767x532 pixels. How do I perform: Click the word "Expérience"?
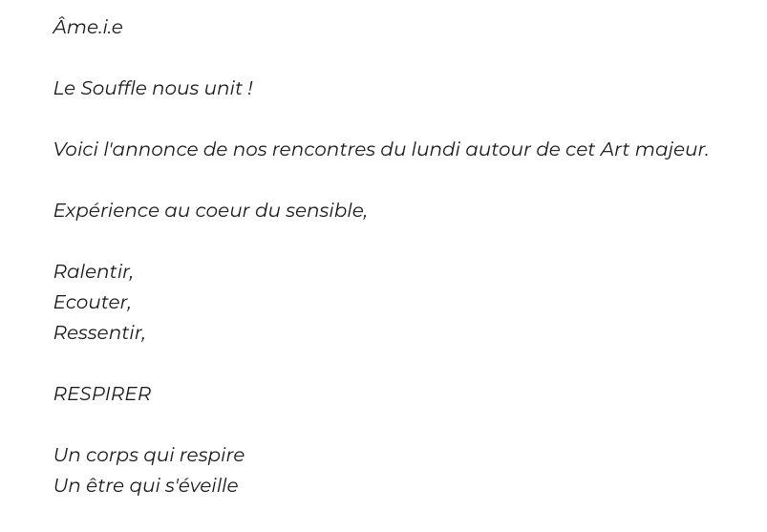(x=106, y=211)
